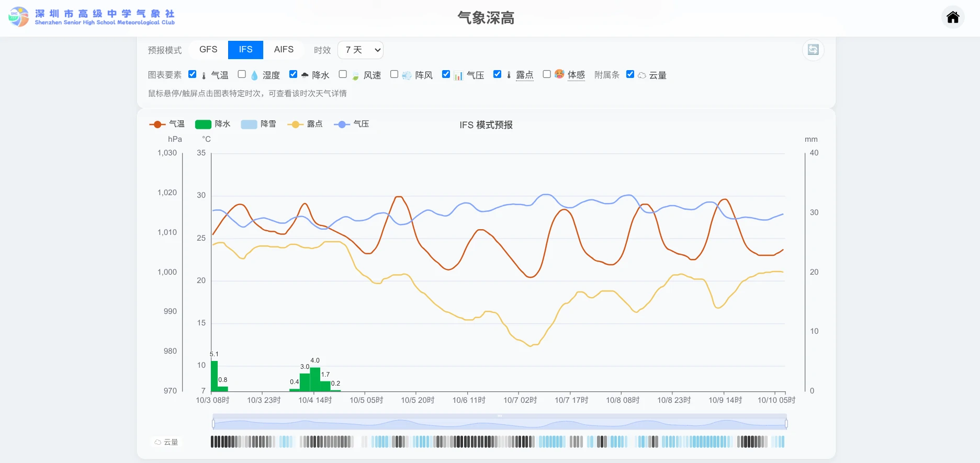Enable the 体感 feels-like checkbox
Screen dimensions: 980x463
(x=547, y=74)
